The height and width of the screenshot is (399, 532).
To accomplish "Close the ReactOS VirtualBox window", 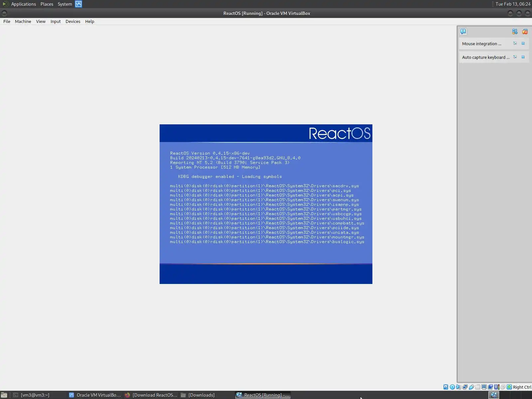I will [528, 13].
